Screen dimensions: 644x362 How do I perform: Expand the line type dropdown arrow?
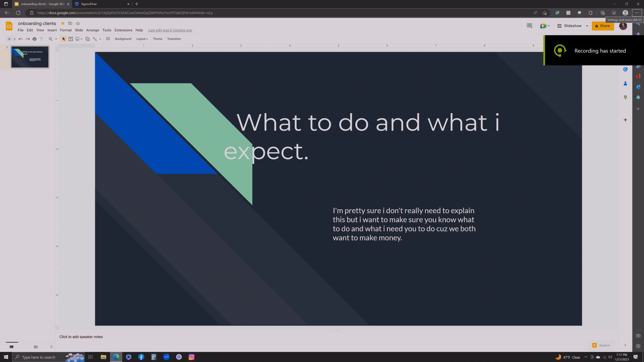(100, 39)
